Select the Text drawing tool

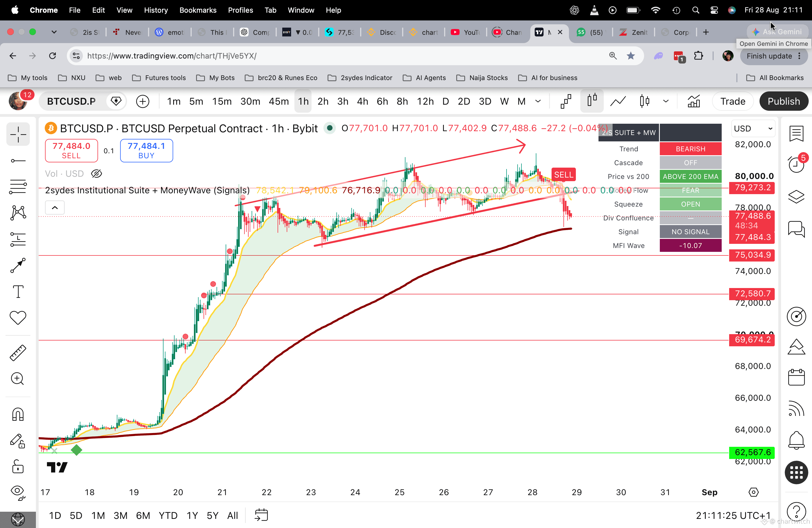pos(18,292)
